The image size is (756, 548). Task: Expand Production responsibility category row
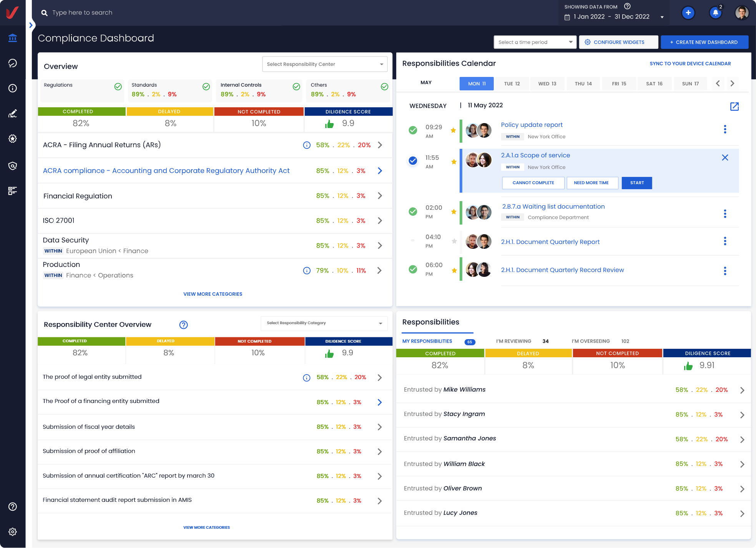point(381,270)
